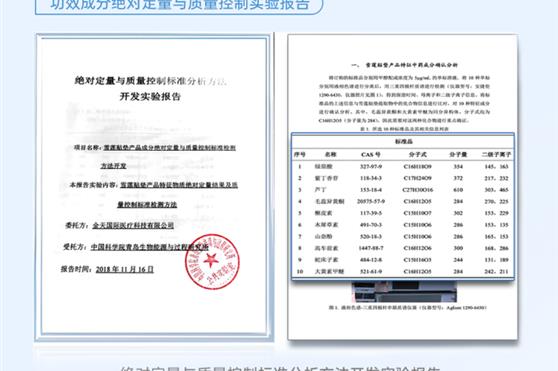The height and width of the screenshot is (371, 558).
Task: Click the section heading at top of right page
Action: 404,65
